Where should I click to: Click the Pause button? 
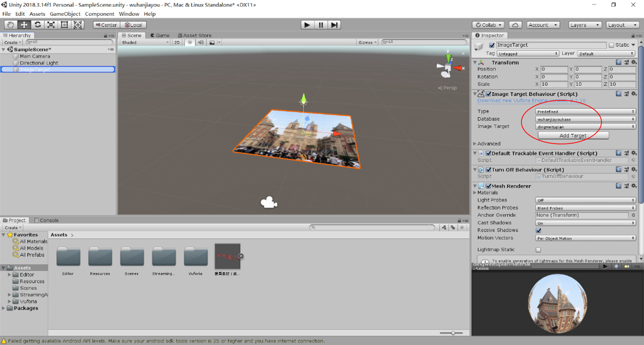tap(321, 25)
